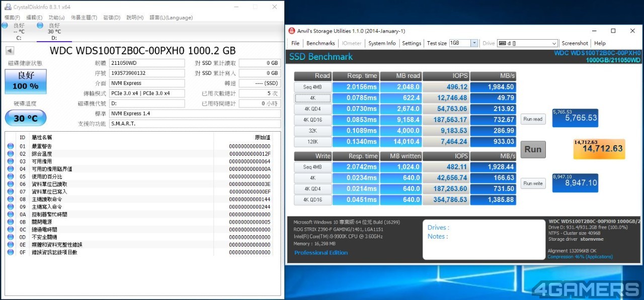The width and height of the screenshot is (644, 300).
Task: Click the disk title WDC WDS100T2B0C-00PXH0 1000.2 GB
Action: 142,51
